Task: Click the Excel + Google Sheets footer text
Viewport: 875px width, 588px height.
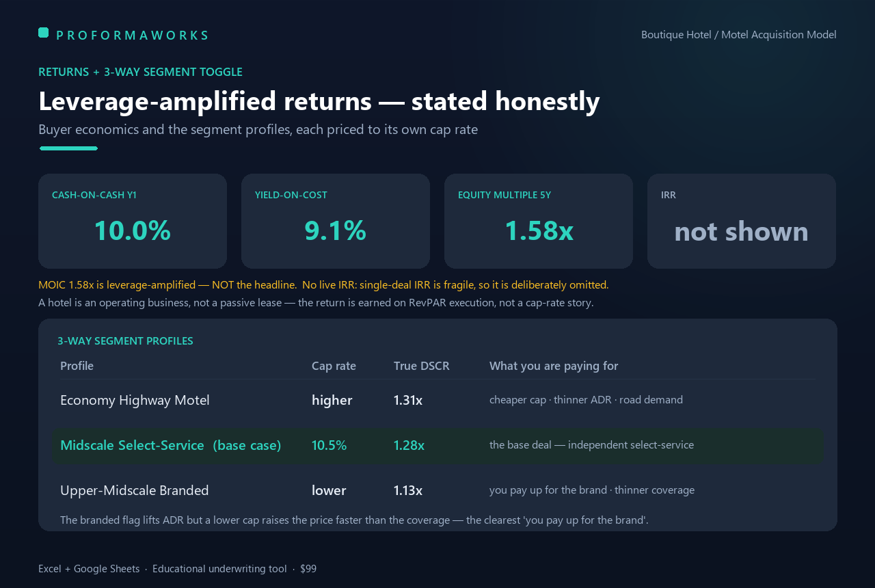Action: point(89,569)
